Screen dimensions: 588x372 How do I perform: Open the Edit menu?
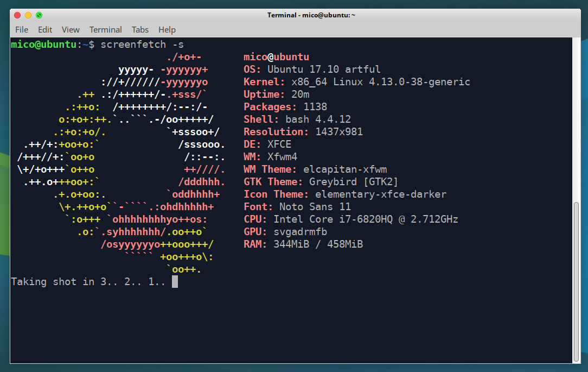point(45,30)
